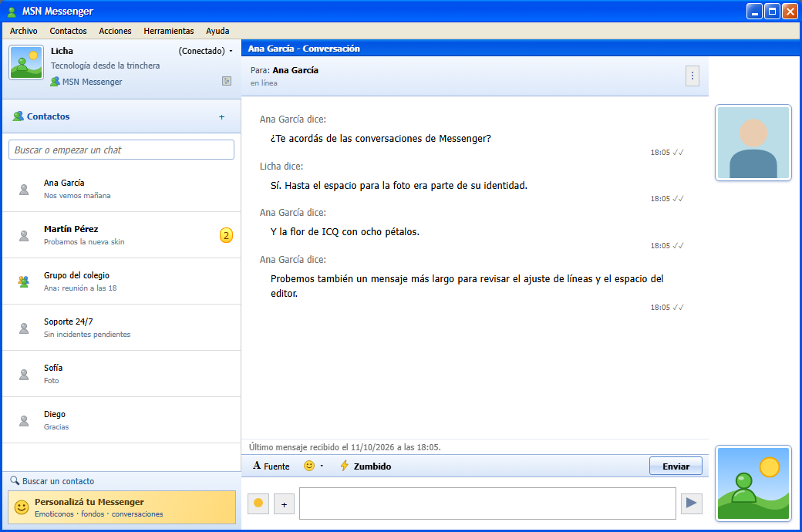Click the Buscar o empezar un chat field
The width and height of the screenshot is (802, 532).
pyautogui.click(x=121, y=150)
